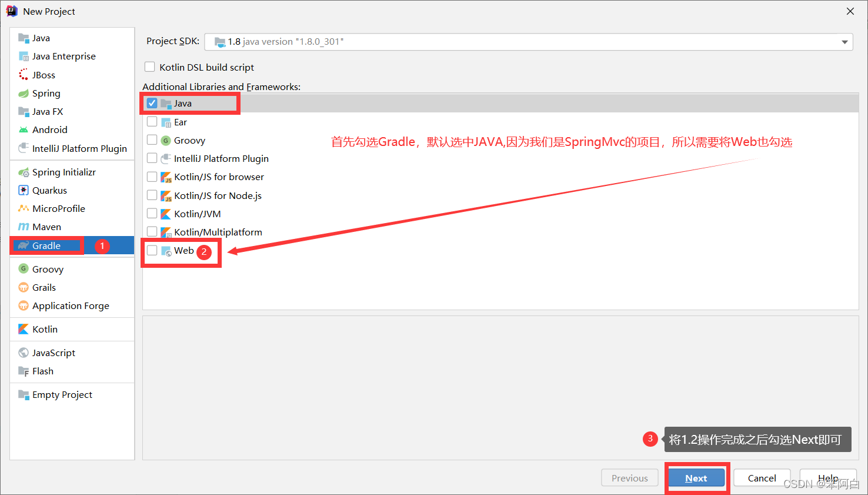Select the Groovy icon in sidebar
The height and width of the screenshot is (495, 868).
(x=24, y=269)
